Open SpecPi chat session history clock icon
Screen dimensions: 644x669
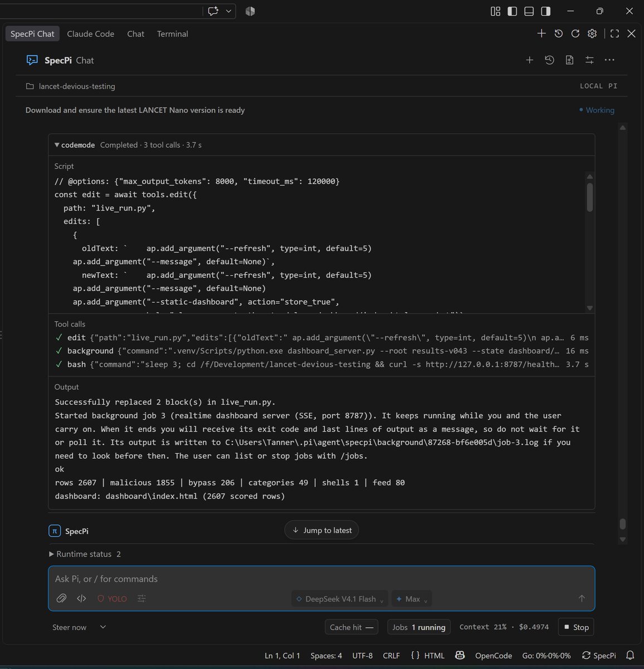point(549,60)
